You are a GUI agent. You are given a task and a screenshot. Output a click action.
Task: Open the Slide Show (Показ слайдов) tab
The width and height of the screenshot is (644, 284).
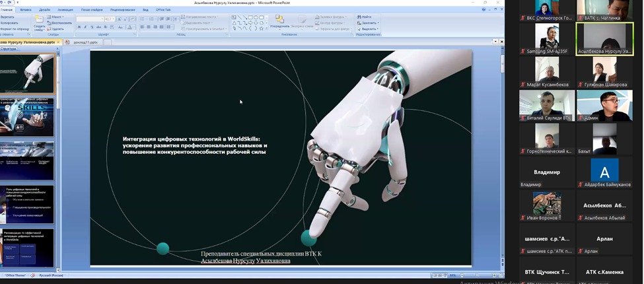pyautogui.click(x=91, y=11)
